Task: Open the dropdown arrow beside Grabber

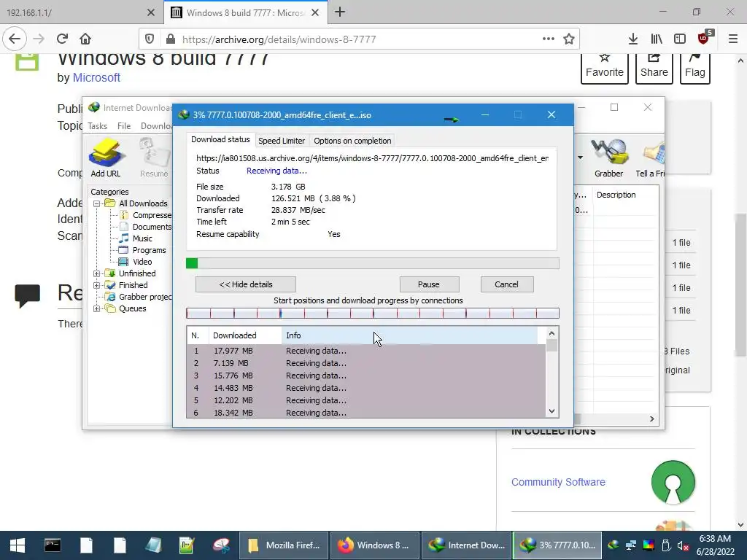Action: (x=580, y=157)
